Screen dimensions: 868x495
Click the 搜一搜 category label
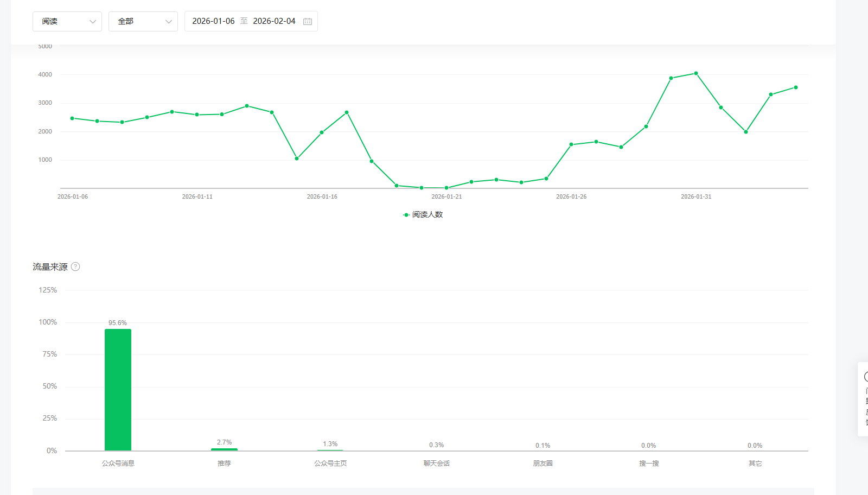click(x=649, y=464)
